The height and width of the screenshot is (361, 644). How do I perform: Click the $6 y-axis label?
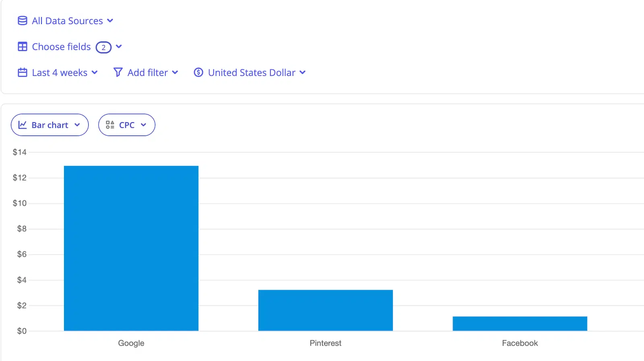22,254
